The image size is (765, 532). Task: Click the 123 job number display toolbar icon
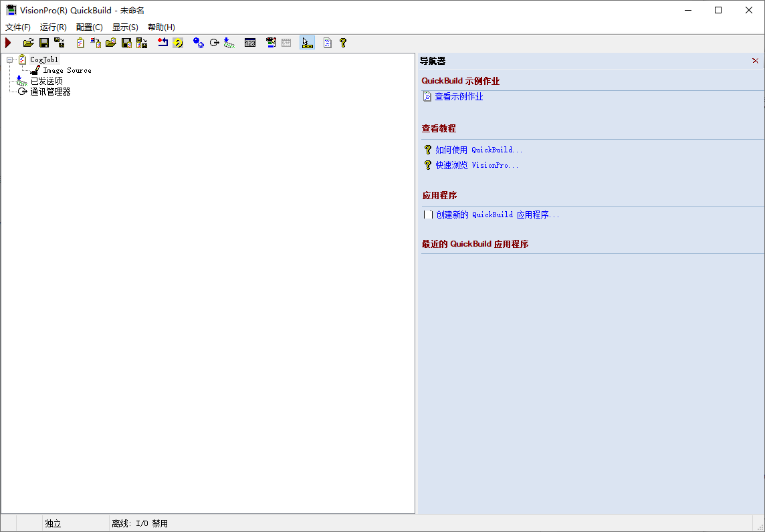(249, 42)
